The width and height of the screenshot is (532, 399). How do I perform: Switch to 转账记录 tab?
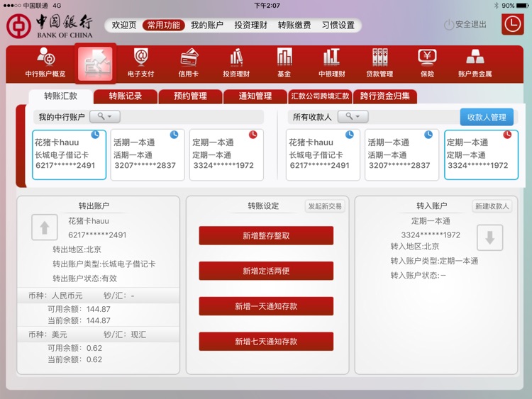126,96
